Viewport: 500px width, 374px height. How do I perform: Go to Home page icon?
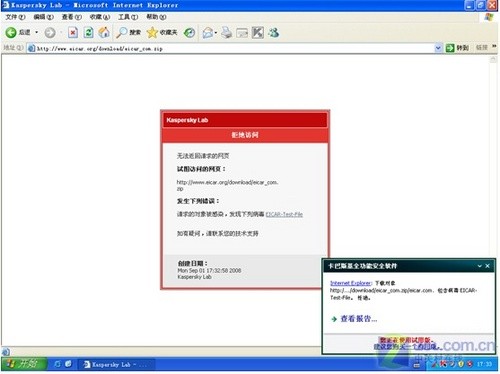[x=104, y=32]
